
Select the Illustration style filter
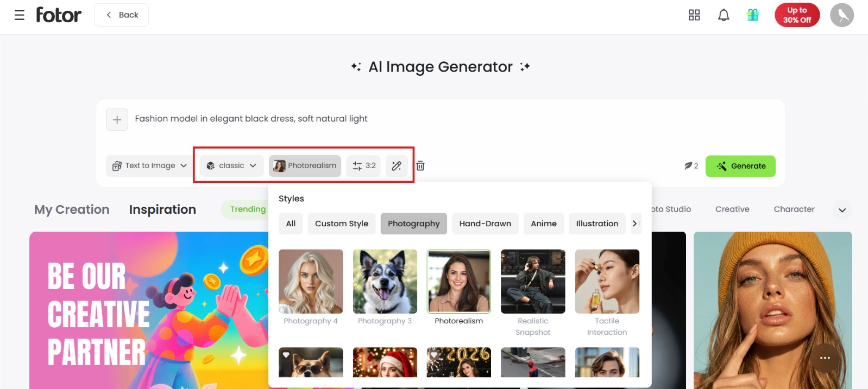pos(597,224)
